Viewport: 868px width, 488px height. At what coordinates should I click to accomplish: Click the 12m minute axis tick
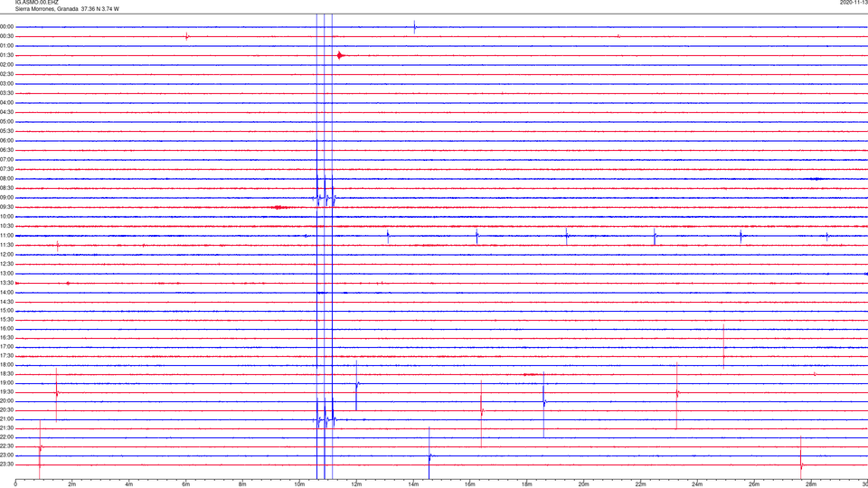356,484
